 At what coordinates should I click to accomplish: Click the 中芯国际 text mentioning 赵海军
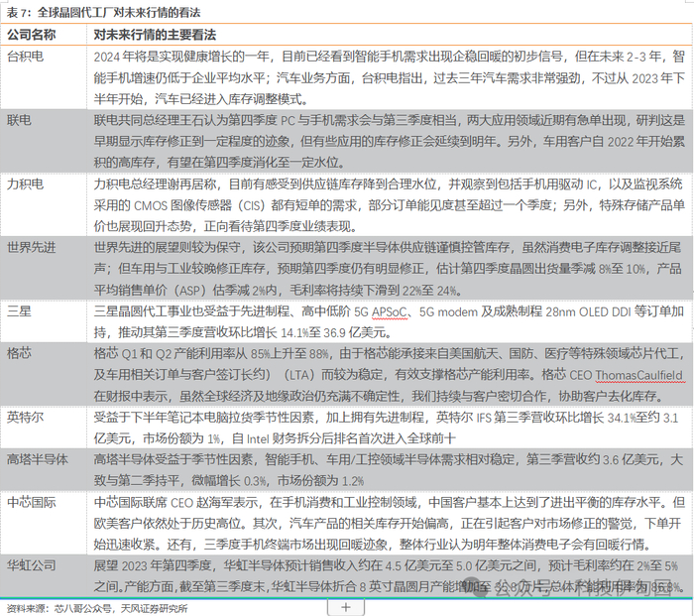(x=389, y=524)
